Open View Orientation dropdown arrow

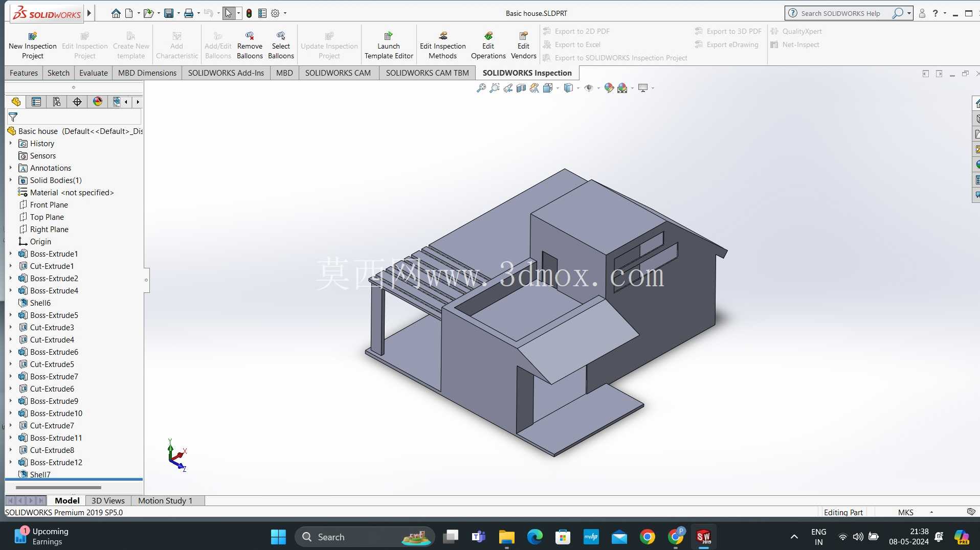558,88
